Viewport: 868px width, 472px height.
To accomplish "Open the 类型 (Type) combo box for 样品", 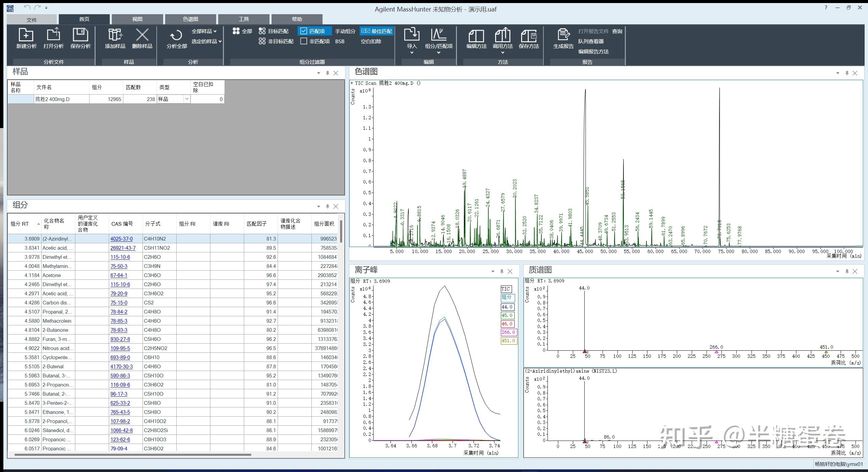I will (186, 99).
